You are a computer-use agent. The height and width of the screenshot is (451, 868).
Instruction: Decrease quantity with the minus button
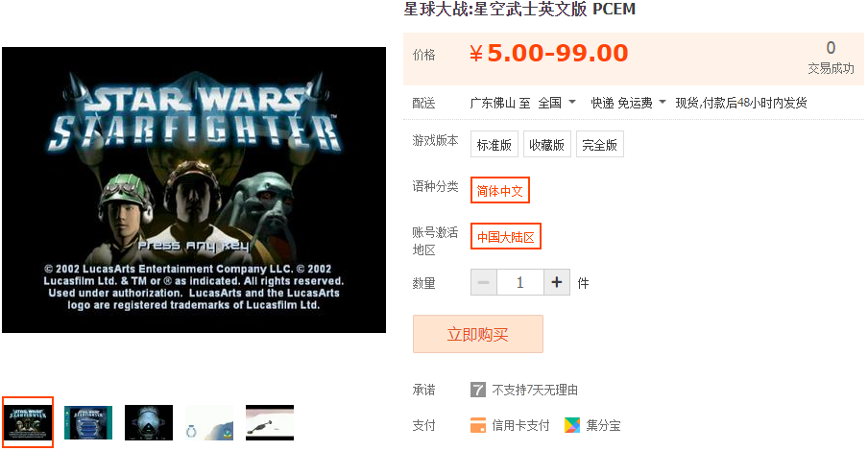[483, 283]
